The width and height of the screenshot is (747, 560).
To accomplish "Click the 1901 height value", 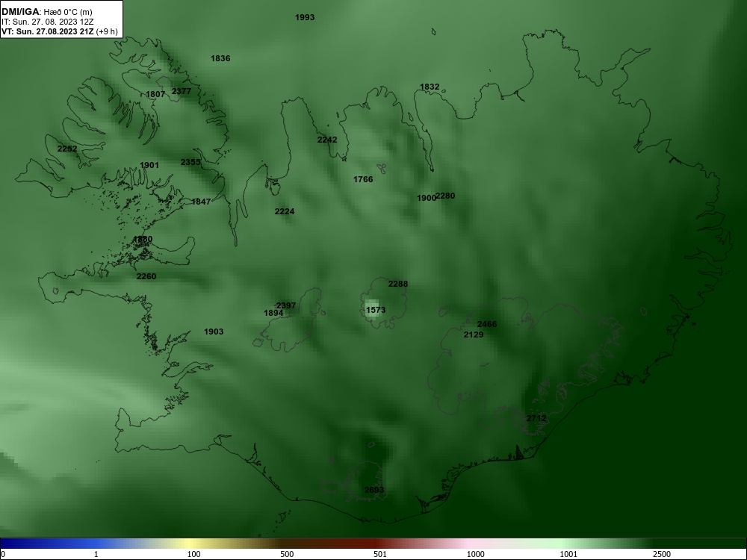I will (149, 165).
